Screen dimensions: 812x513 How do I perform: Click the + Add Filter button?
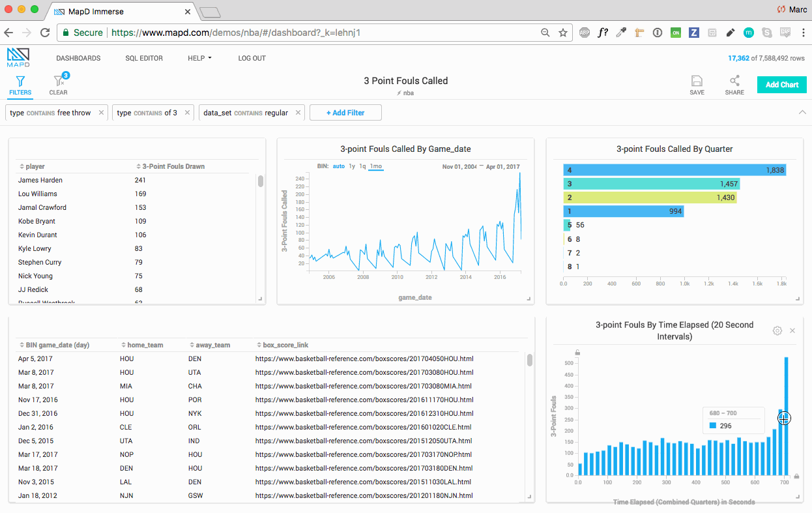coord(345,113)
